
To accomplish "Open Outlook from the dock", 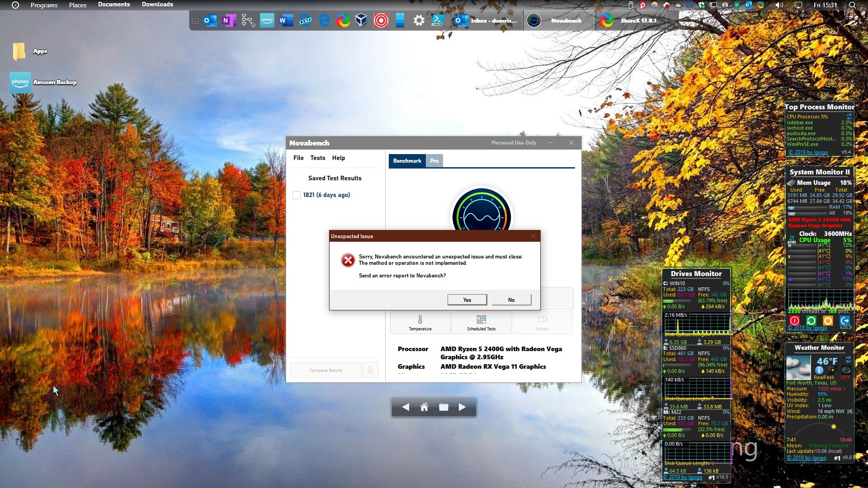I will [x=211, y=20].
